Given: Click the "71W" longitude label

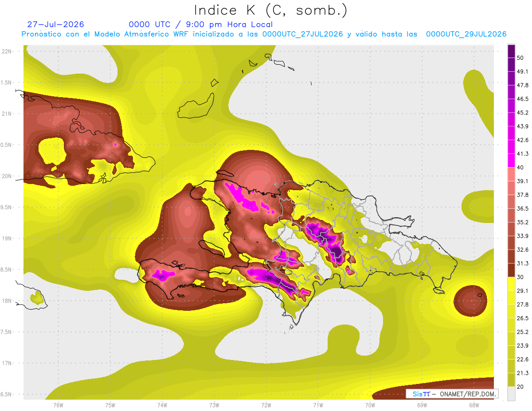Looking at the screenshot, I should pyautogui.click(x=318, y=405).
